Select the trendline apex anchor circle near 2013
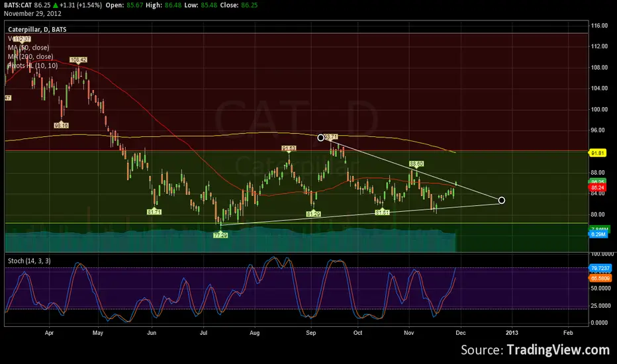 501,201
